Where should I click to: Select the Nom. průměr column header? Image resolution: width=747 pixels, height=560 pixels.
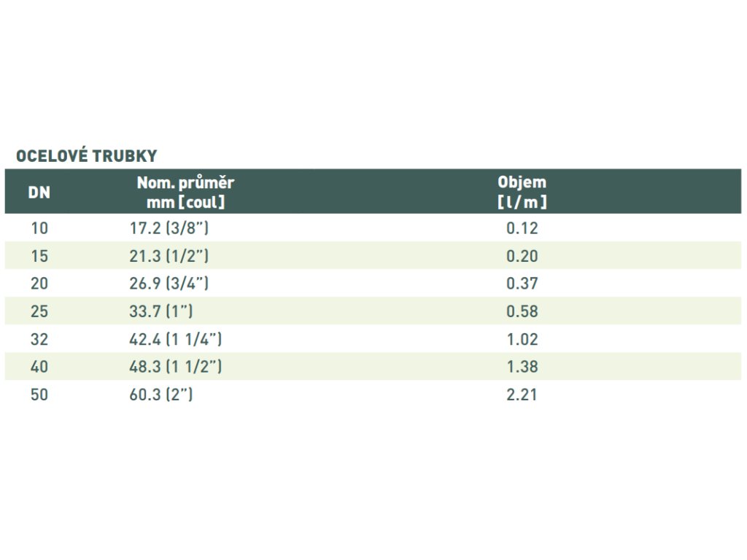185,192
